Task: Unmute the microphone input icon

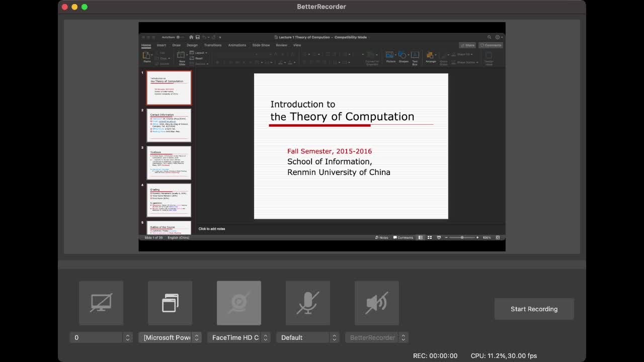Action: tap(308, 303)
